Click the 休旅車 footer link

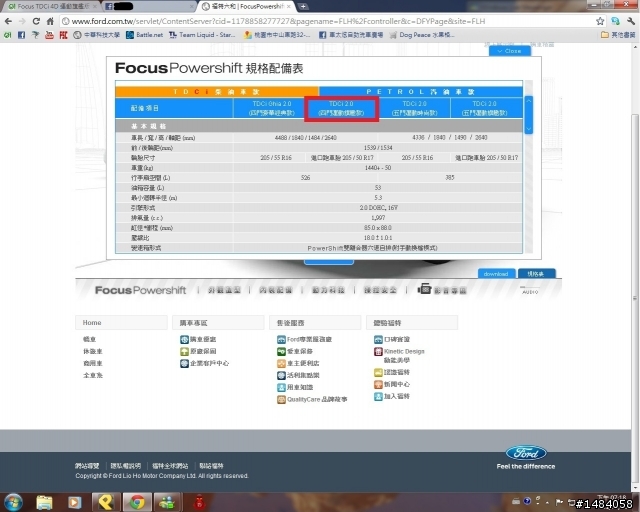point(93,351)
